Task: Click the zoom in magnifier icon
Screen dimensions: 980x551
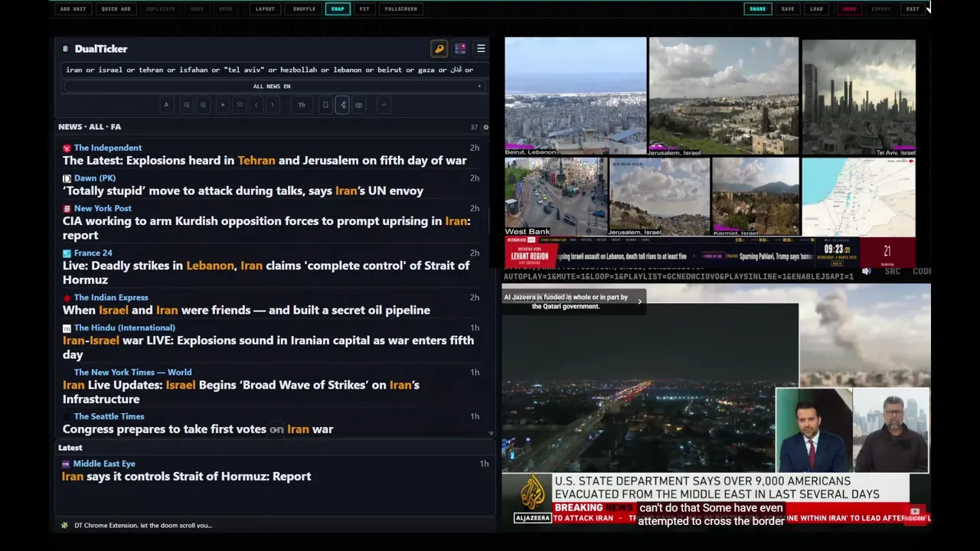Action: coord(203,105)
